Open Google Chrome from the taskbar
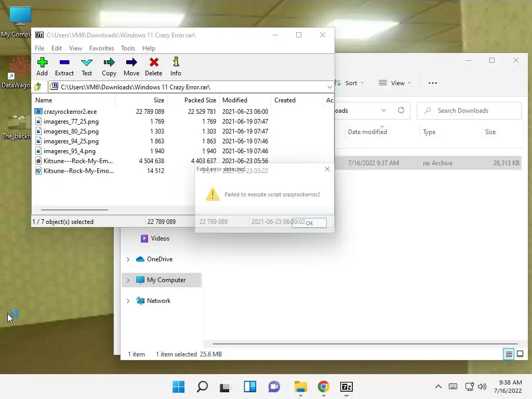 click(x=324, y=387)
